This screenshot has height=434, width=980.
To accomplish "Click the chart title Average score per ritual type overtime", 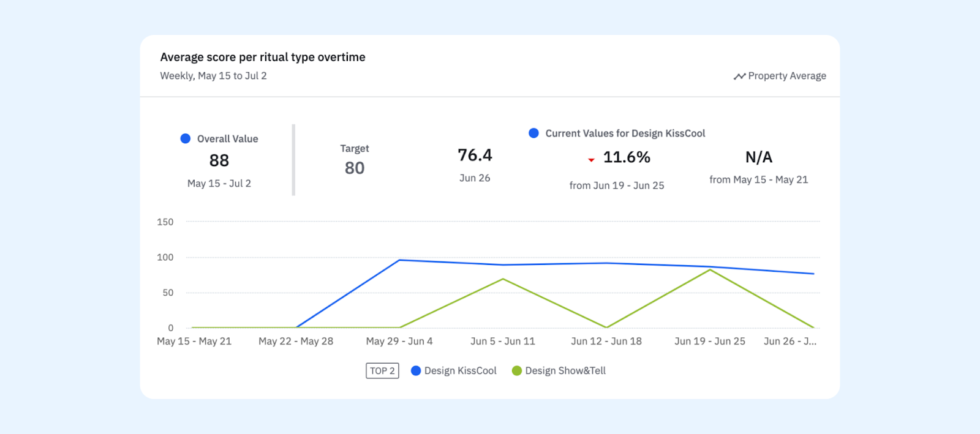I will coord(263,57).
